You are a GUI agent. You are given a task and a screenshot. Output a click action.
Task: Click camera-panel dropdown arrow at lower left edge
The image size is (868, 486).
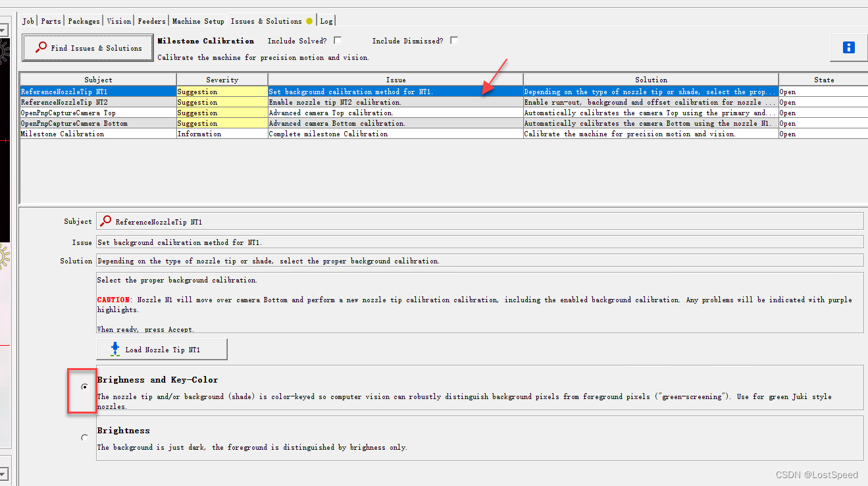(x=3, y=473)
